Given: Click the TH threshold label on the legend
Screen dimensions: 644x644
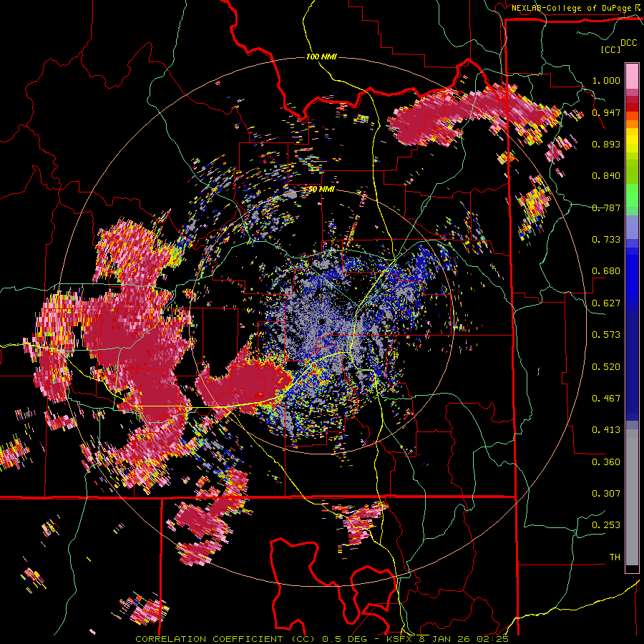Looking at the screenshot, I should pos(615,557).
